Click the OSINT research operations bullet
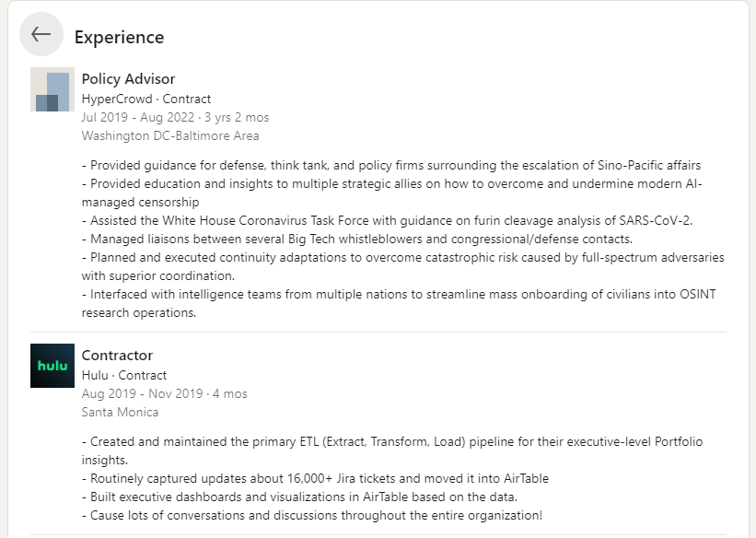 tap(399, 303)
